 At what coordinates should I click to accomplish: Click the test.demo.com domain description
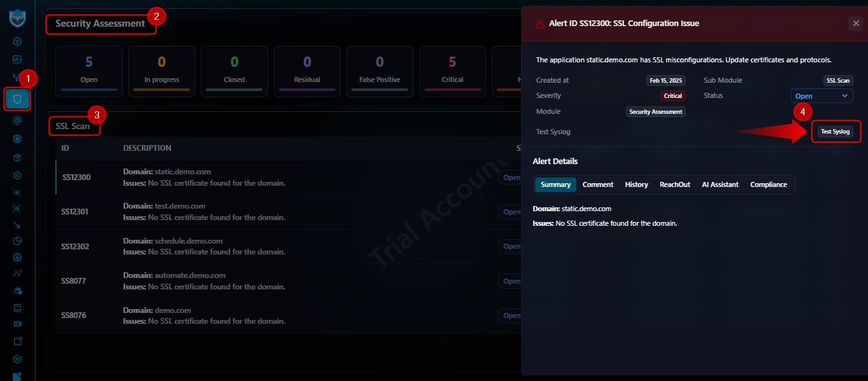tap(164, 206)
